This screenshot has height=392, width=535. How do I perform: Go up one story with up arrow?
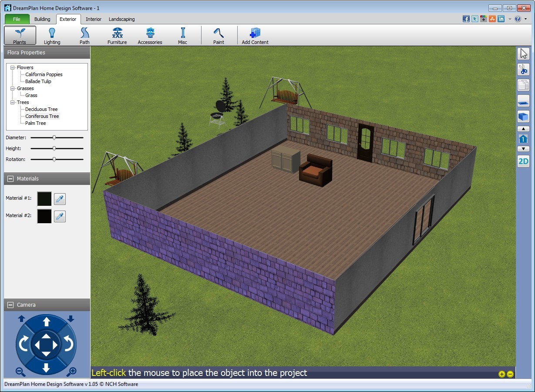(x=523, y=129)
